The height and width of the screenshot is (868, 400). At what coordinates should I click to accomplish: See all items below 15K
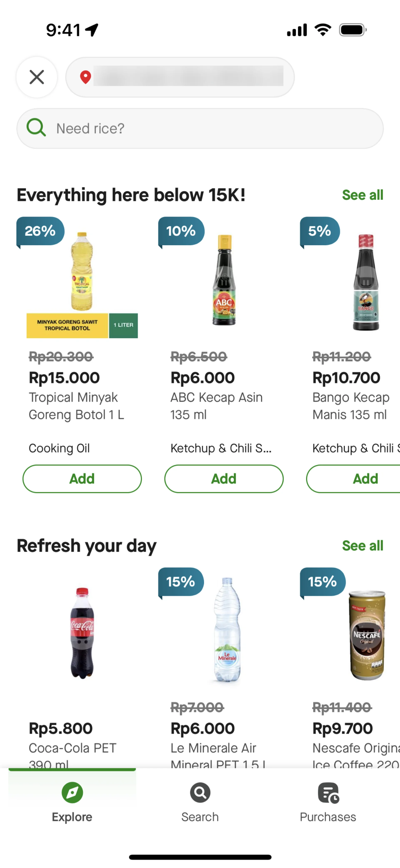coord(362,195)
